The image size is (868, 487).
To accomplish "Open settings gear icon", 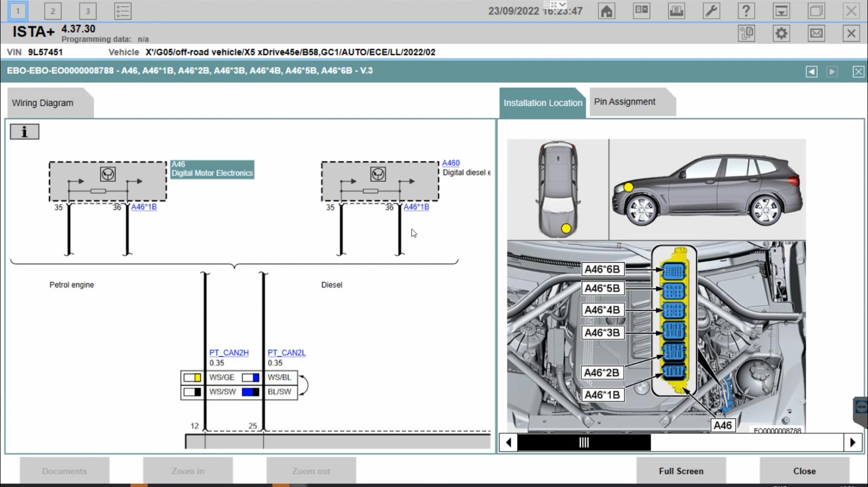I will [781, 34].
